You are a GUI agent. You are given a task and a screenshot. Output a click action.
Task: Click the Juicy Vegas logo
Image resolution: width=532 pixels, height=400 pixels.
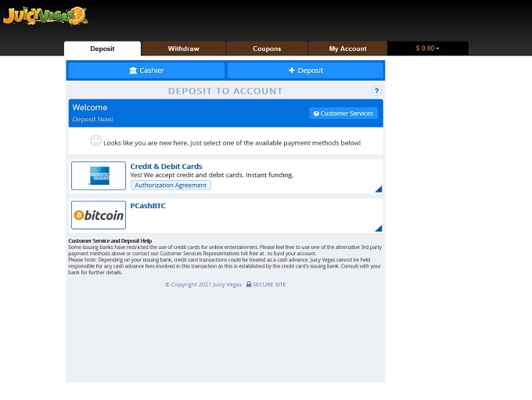45,16
